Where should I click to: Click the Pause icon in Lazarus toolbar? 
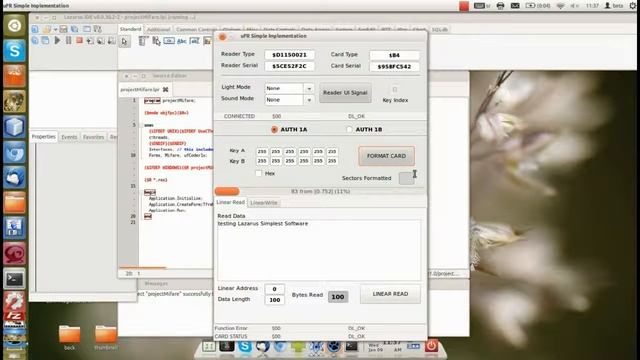(69, 40)
